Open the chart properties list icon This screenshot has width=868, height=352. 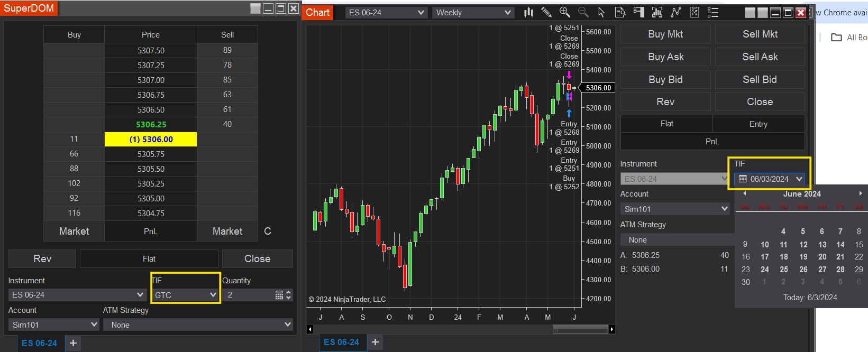713,12
